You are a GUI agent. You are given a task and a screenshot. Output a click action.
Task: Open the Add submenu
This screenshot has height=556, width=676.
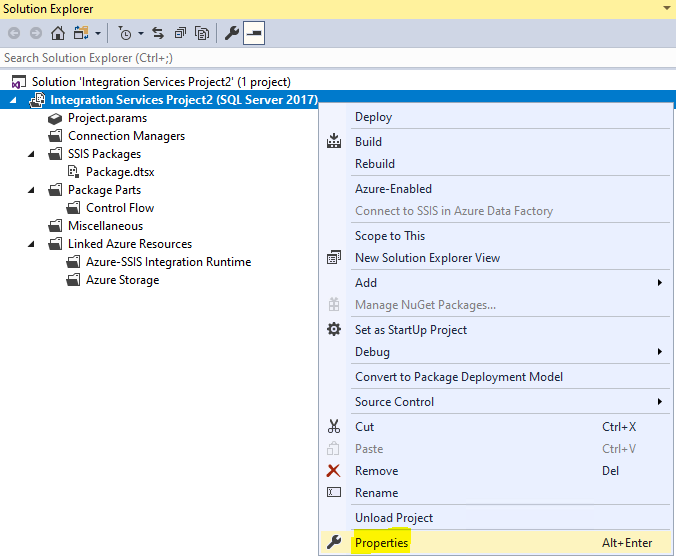pos(494,283)
